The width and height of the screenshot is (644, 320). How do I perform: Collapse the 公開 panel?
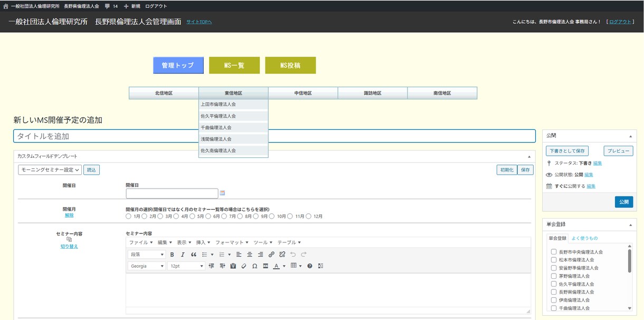(x=630, y=136)
